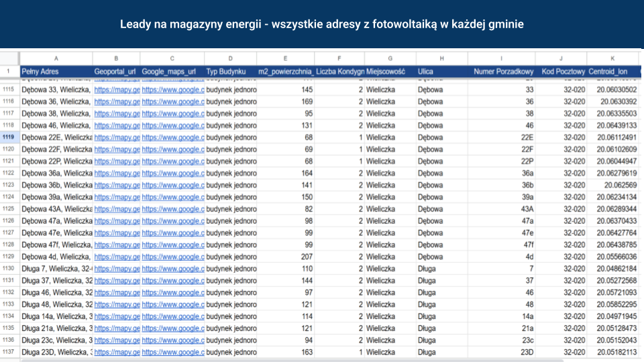Click address cell 'Długa 21a, Wieliczka'

click(56, 328)
